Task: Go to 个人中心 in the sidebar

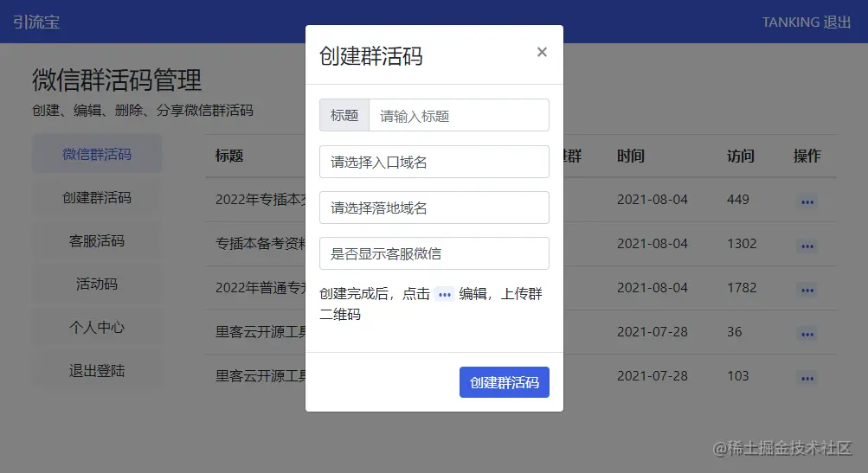Action: coord(97,327)
